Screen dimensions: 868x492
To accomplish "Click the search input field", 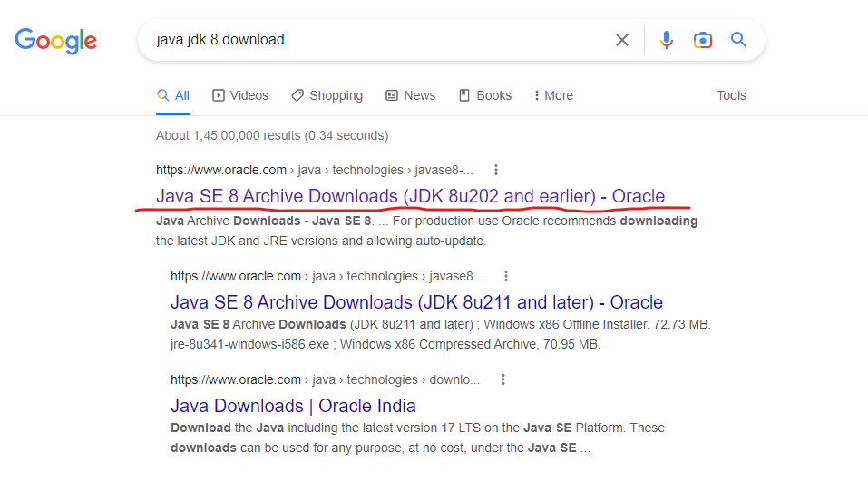I will coord(381,40).
